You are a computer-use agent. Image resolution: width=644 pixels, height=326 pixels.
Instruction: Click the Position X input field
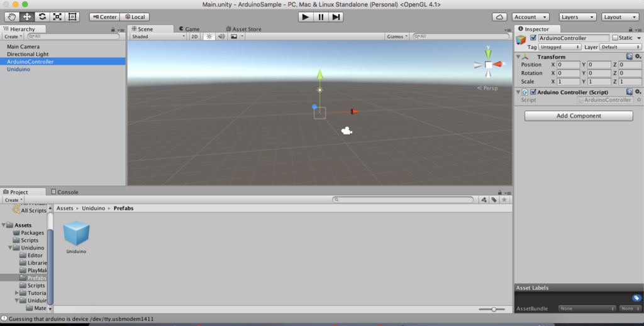point(568,65)
